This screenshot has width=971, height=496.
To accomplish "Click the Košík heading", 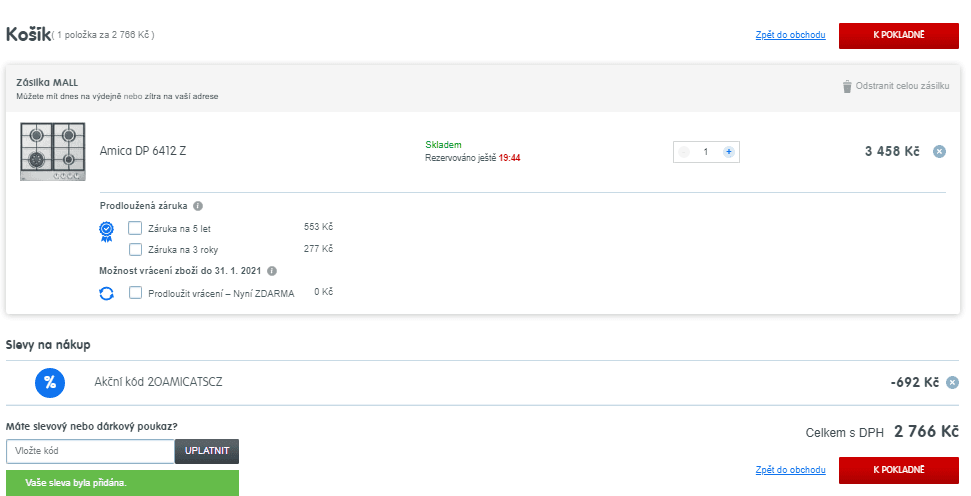I will click(28, 35).
